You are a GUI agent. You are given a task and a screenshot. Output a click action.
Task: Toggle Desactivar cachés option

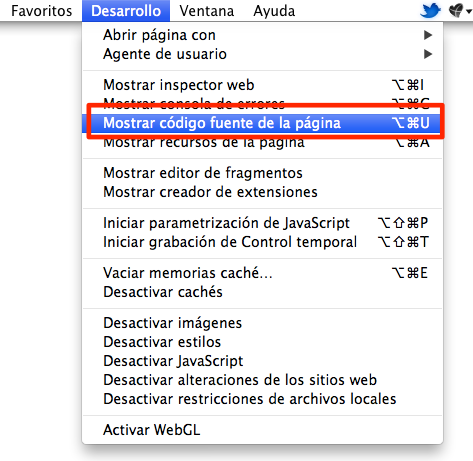pos(263,292)
